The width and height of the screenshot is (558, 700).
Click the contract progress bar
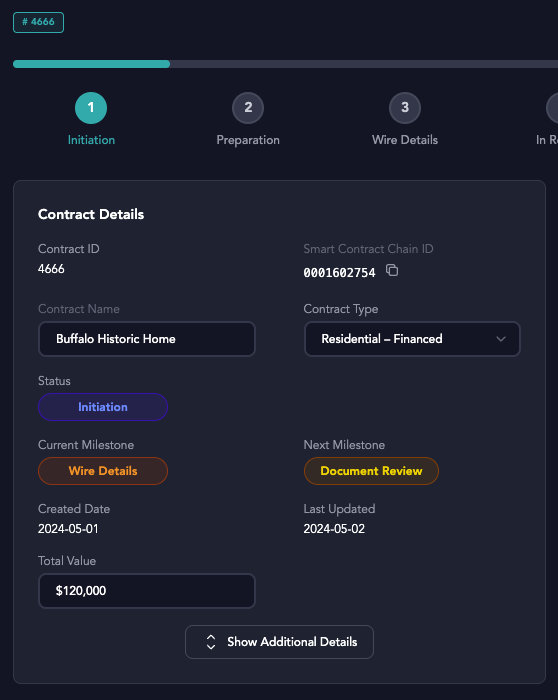pyautogui.click(x=285, y=64)
